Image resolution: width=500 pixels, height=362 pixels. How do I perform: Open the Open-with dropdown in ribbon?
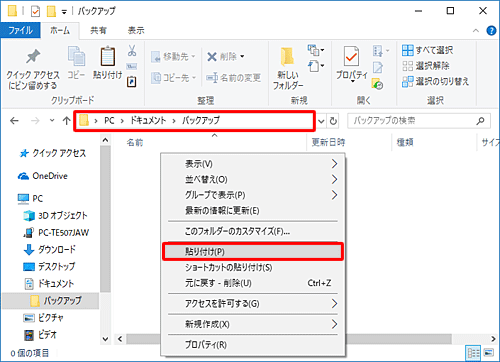[387, 51]
